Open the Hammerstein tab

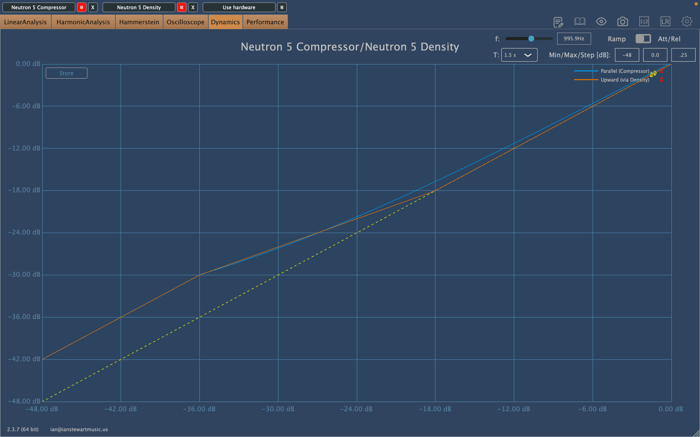pyautogui.click(x=139, y=22)
